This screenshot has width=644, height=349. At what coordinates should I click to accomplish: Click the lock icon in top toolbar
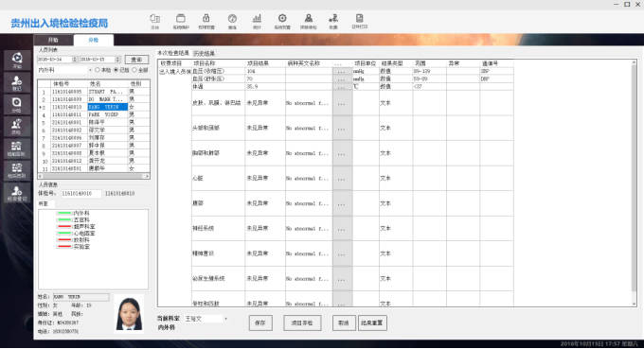tap(206, 21)
